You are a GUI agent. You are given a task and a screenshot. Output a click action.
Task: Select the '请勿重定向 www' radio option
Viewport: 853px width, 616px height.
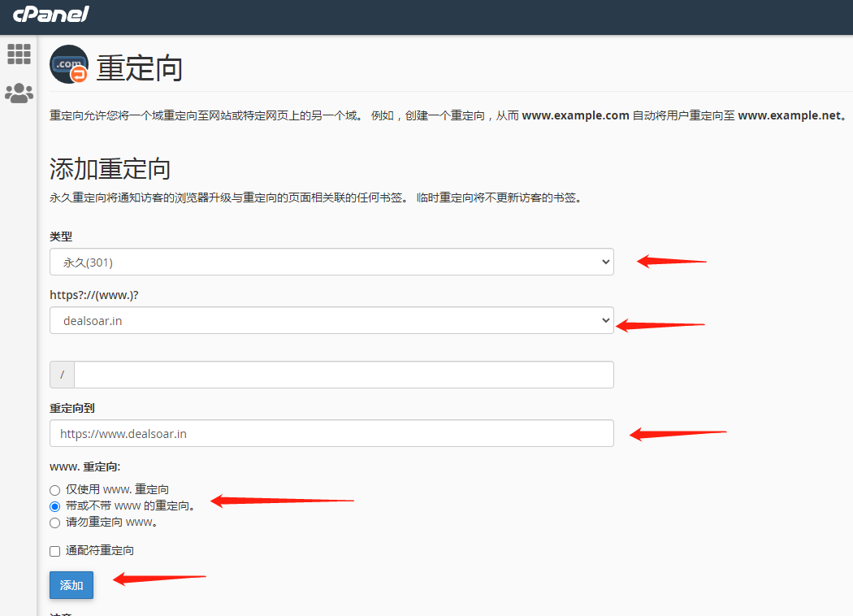point(55,523)
